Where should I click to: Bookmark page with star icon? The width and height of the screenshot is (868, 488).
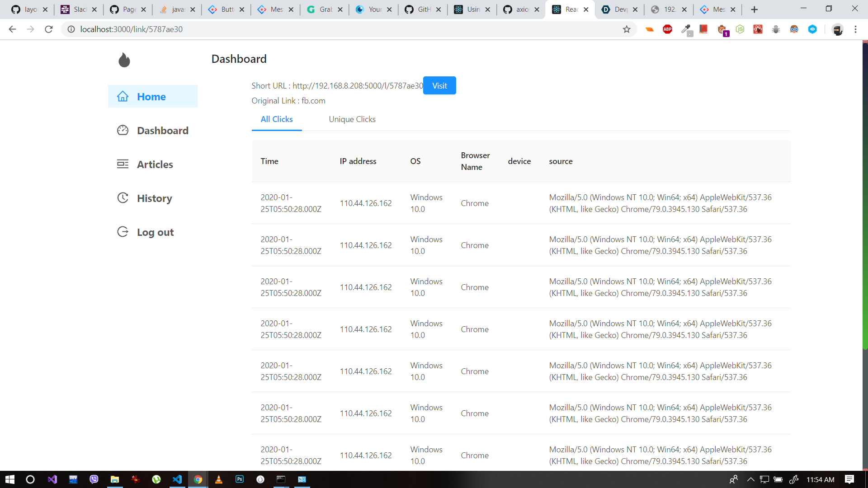[x=627, y=29]
